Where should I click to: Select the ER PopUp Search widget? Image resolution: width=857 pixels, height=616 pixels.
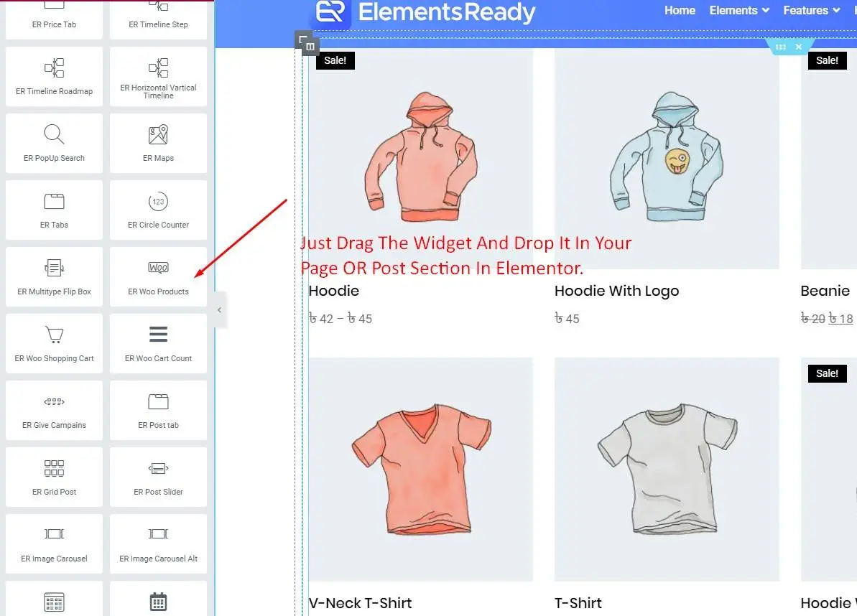coord(54,143)
